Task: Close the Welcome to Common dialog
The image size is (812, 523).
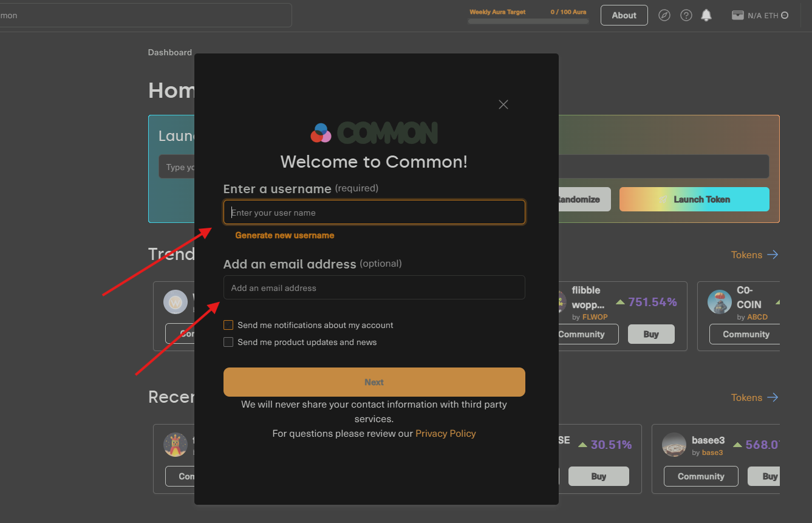Action: tap(503, 104)
